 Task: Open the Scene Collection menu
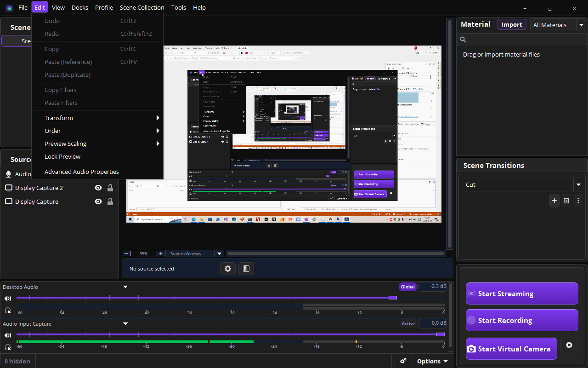142,7
